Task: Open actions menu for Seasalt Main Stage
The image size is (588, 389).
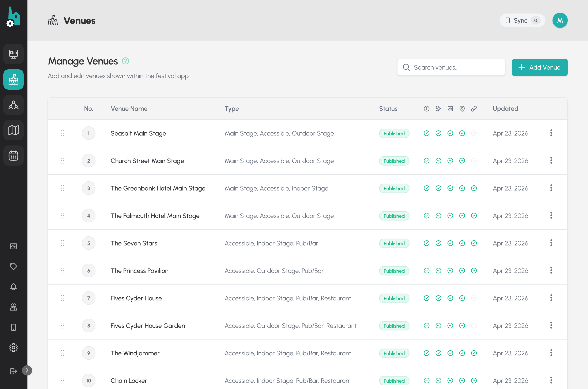Action: [551, 133]
